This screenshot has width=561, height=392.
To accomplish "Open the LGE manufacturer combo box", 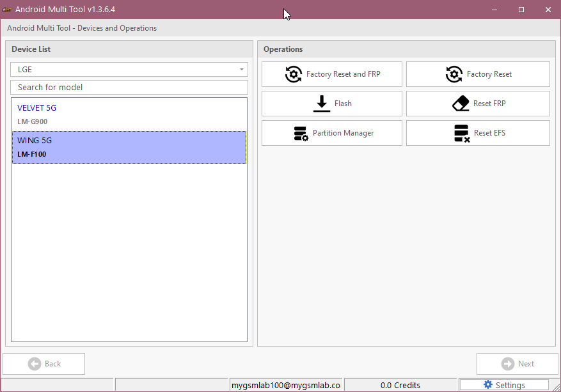I will point(129,70).
